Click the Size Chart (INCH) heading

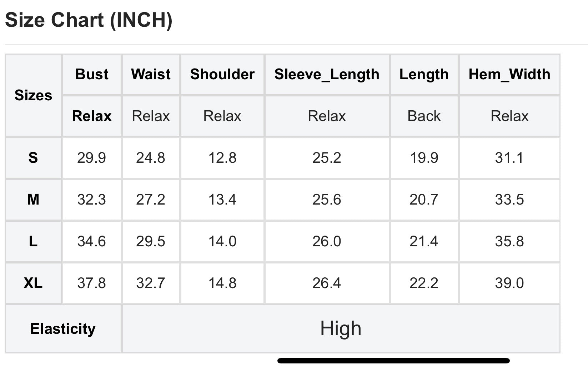[89, 20]
